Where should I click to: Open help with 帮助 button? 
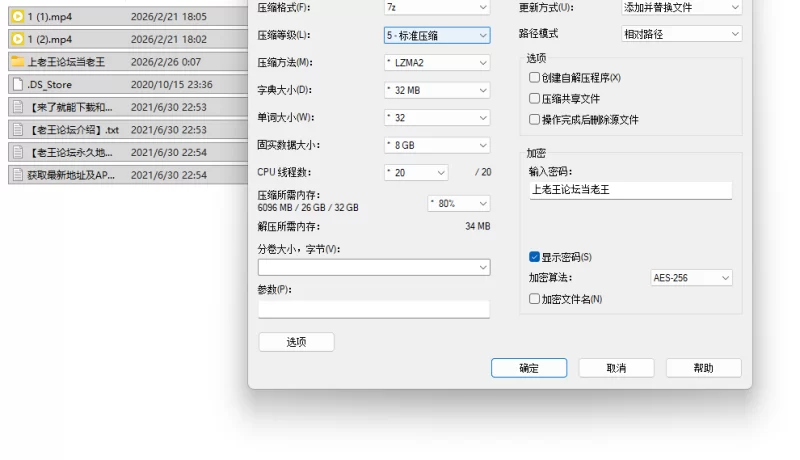coord(704,368)
